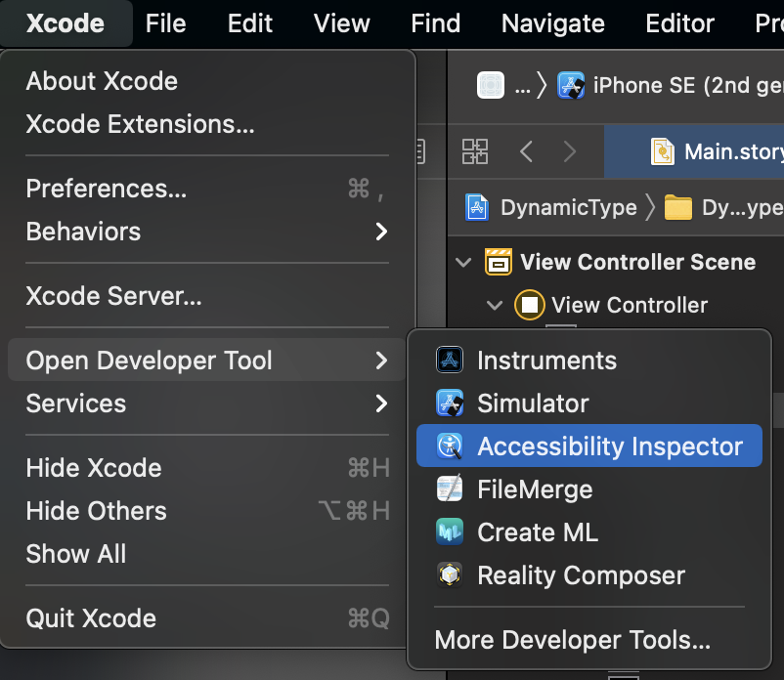Viewport: 784px width, 680px height.
Task: Select the Main.storyboard editor tab
Action: (694, 151)
